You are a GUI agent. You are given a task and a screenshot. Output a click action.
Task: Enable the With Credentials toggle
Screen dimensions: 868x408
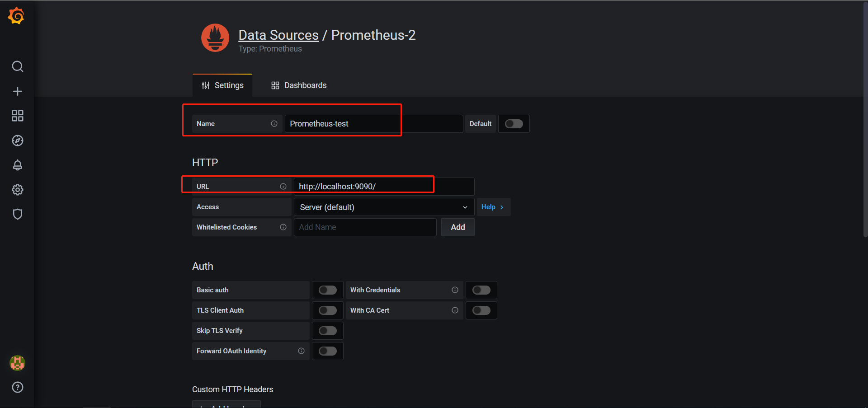tap(481, 290)
